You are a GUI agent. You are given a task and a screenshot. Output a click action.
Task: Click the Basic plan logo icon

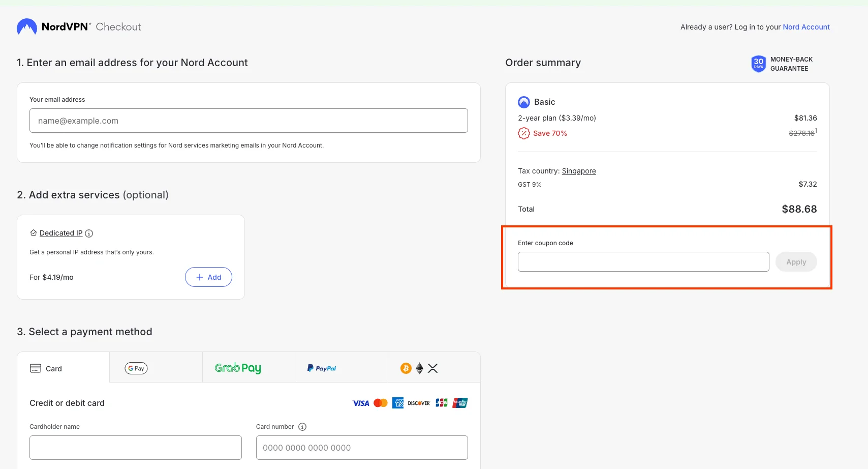[x=524, y=102]
